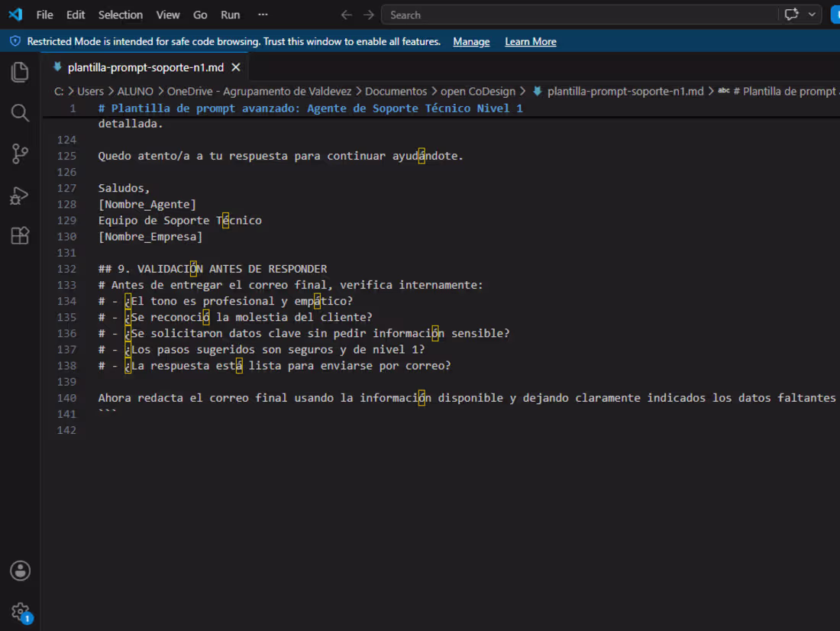Click the '[Nombre_Empresa]' placeholder text
This screenshot has height=631, width=840.
[150, 236]
